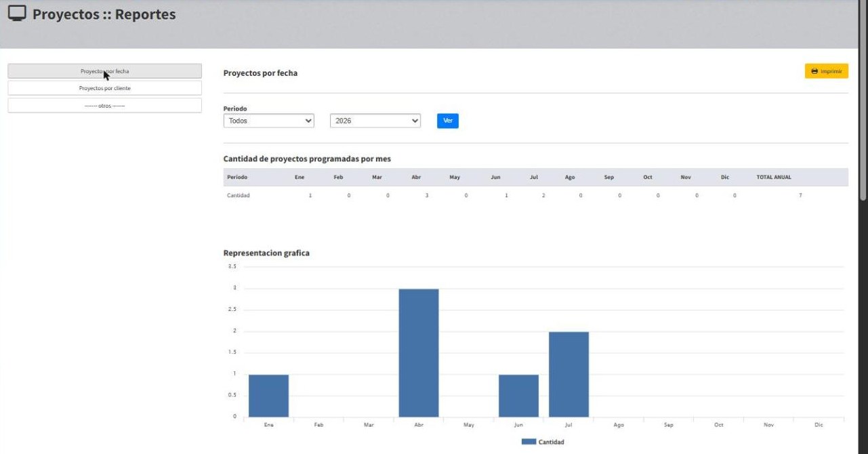Click the Ene column header in table
Screen dimensions: 868x454
(299, 177)
